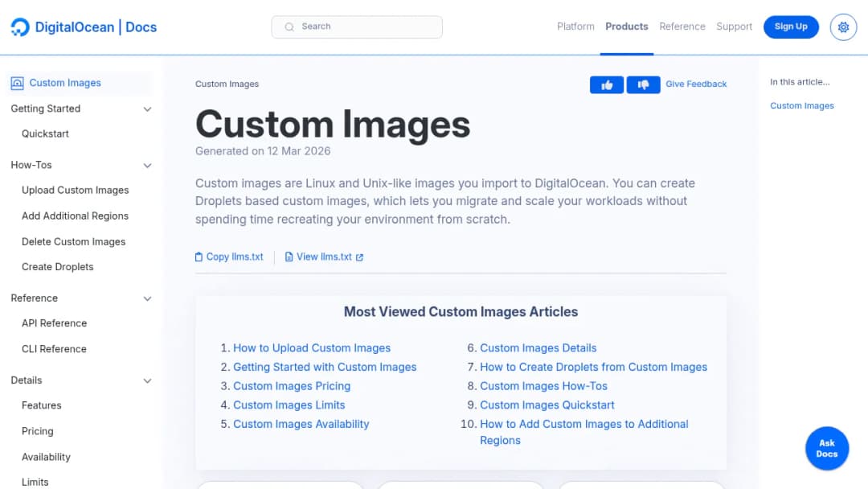Image resolution: width=868 pixels, height=489 pixels.
Task: Click the Custom Images sidebar icon
Action: point(17,83)
